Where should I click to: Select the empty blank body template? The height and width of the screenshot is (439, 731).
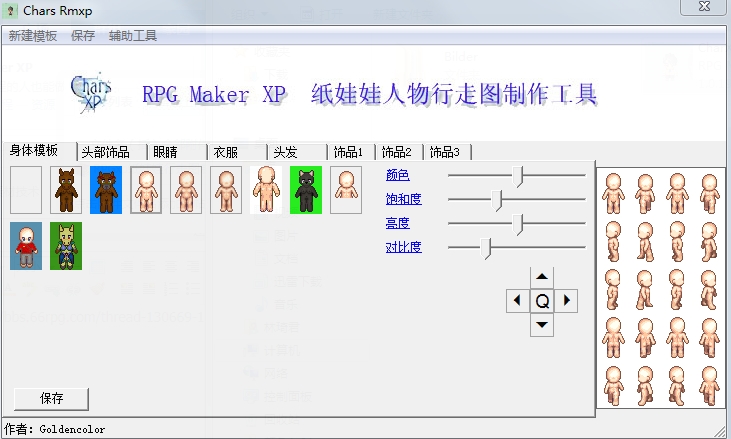[26, 190]
